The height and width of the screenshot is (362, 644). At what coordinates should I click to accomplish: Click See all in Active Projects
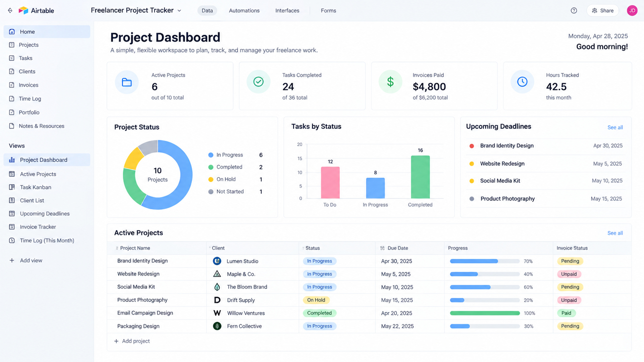pyautogui.click(x=615, y=233)
